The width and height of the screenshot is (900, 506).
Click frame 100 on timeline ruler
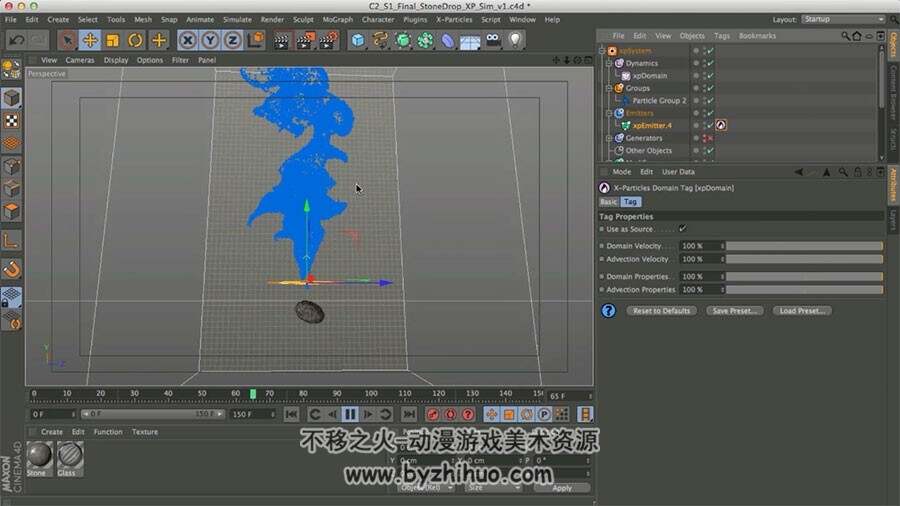[x=371, y=394]
